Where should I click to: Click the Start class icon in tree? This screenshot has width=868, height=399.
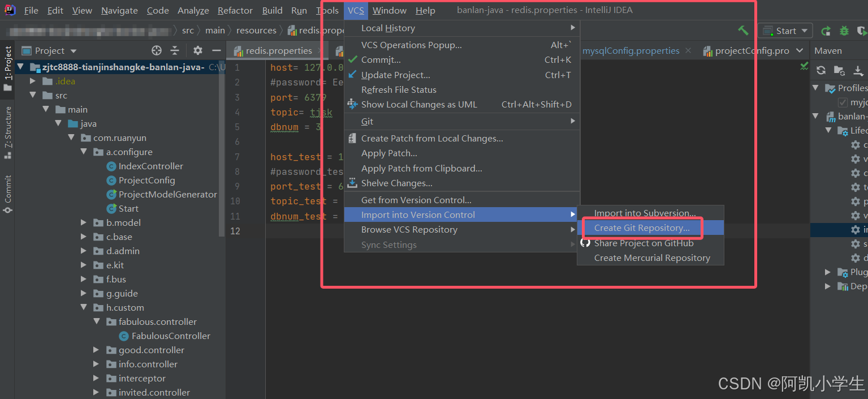(111, 208)
